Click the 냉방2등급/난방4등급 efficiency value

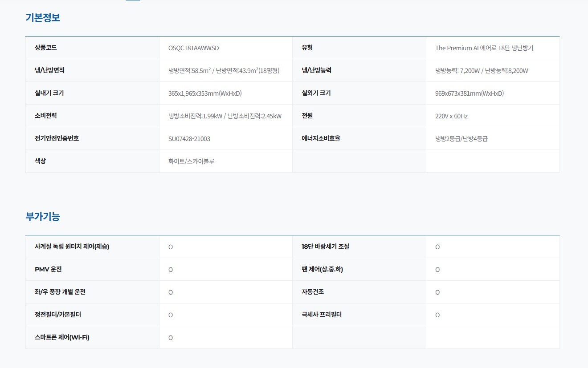click(x=461, y=139)
